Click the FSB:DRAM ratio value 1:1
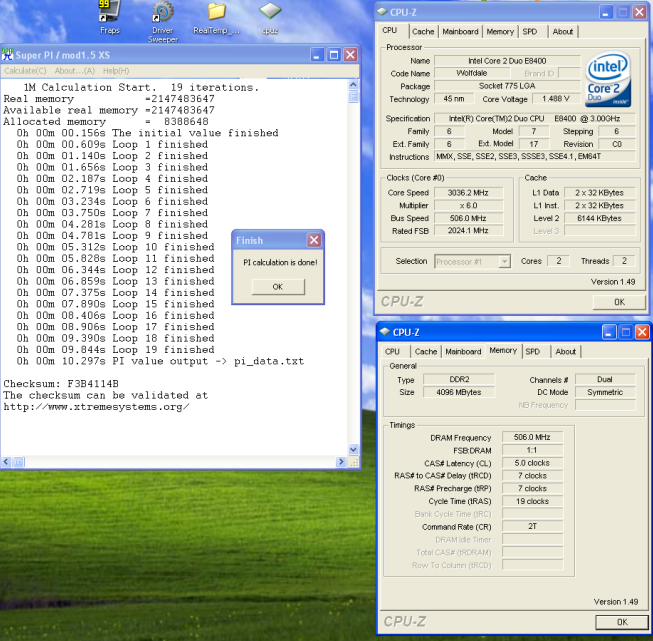653x641 pixels. (532, 450)
